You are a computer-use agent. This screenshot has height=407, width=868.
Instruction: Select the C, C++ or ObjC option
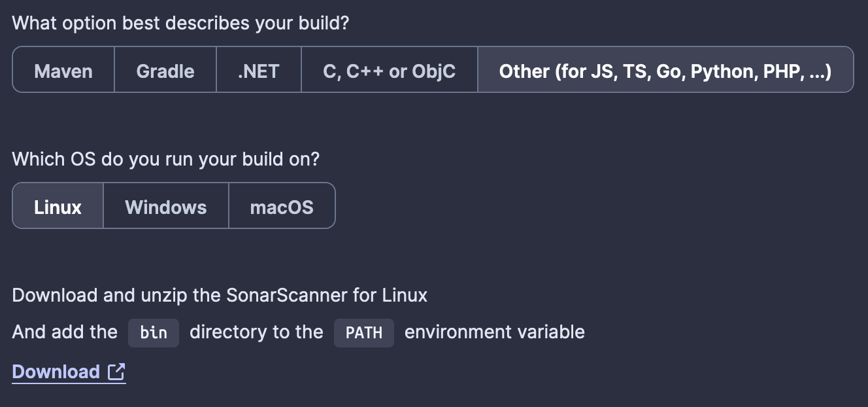389,70
